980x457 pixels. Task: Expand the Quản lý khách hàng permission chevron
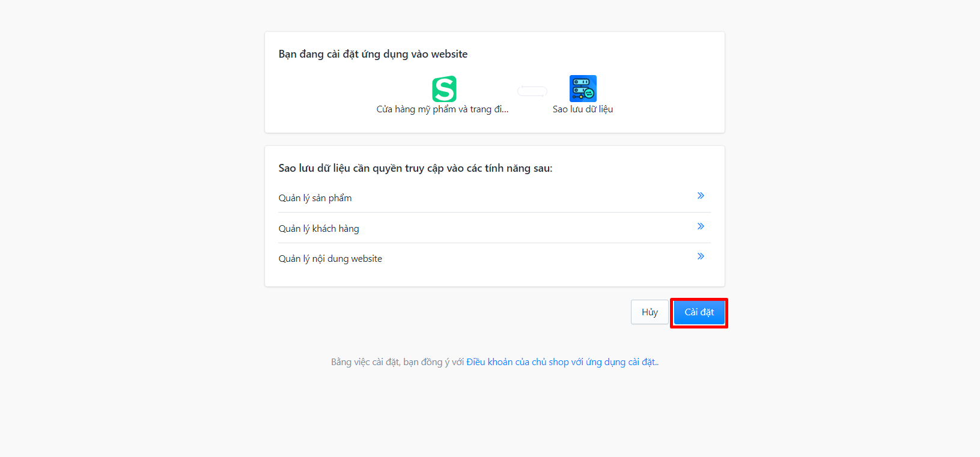(701, 226)
